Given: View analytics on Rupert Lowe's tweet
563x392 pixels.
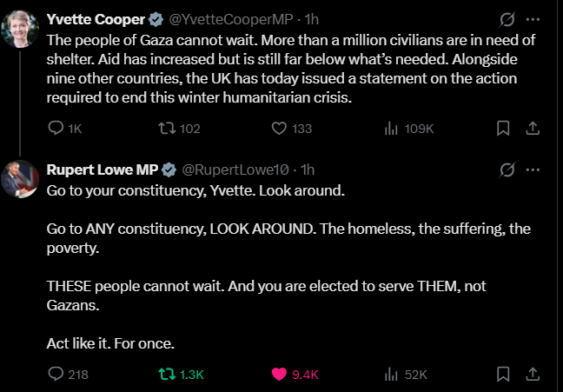Looking at the screenshot, I should click(x=390, y=375).
